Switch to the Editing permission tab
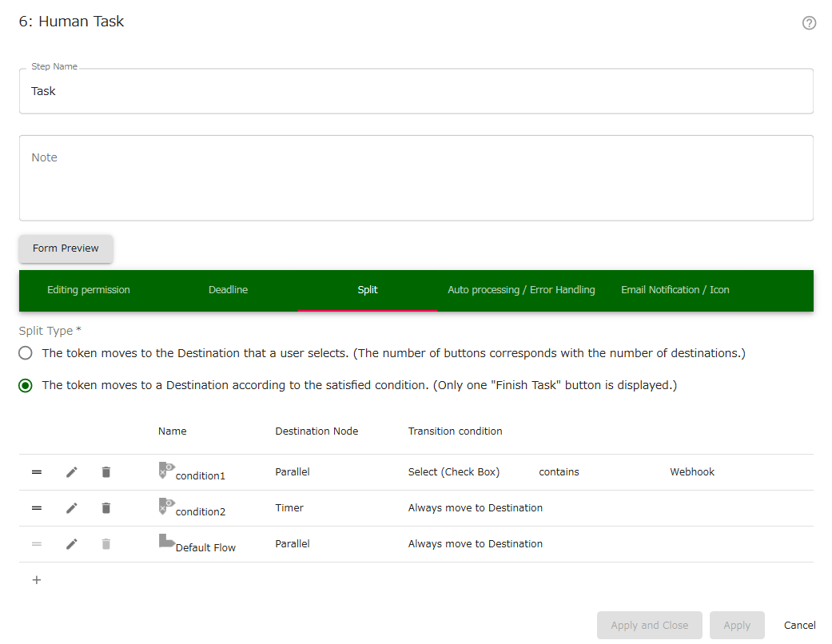832x644 pixels. click(88, 290)
